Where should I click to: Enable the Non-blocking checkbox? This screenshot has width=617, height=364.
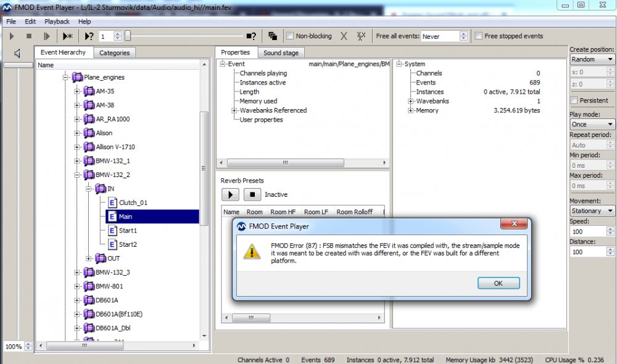[x=290, y=36]
